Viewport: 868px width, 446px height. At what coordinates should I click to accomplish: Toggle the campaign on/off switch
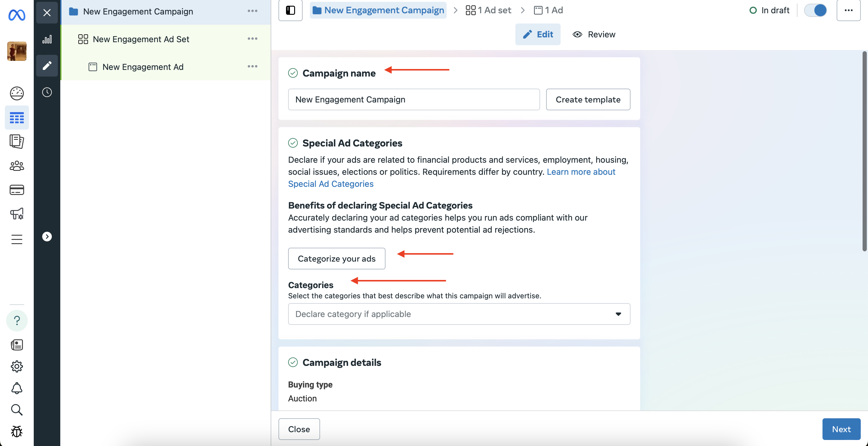816,10
